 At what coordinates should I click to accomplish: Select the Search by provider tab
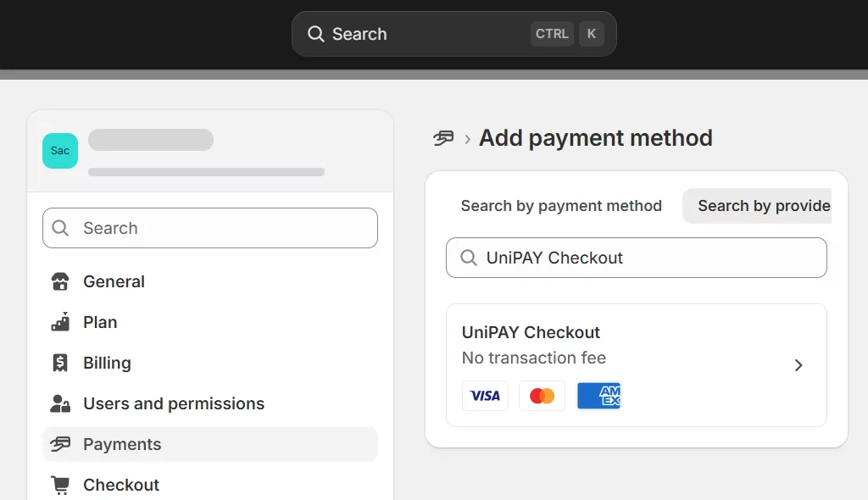tap(763, 206)
